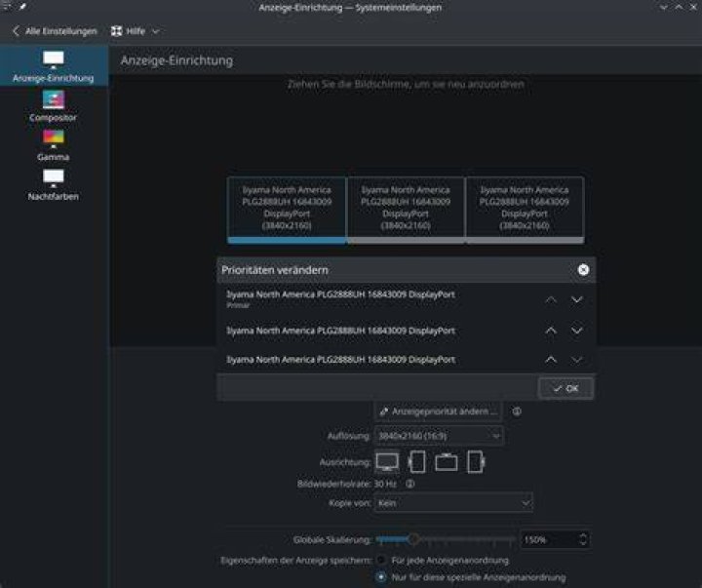
Task: Select the upside-down orientation icon
Action: tap(447, 461)
